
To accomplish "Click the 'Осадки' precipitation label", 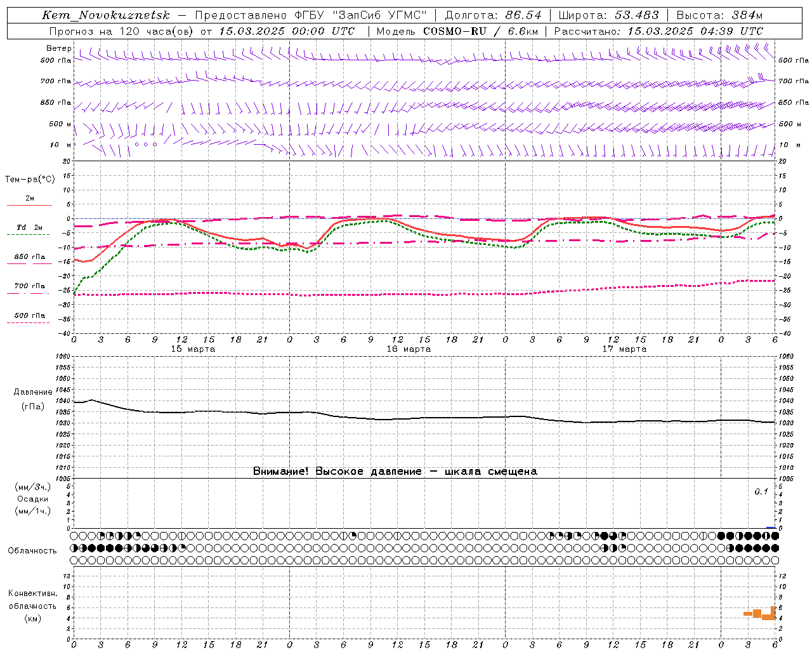I will tap(33, 499).
